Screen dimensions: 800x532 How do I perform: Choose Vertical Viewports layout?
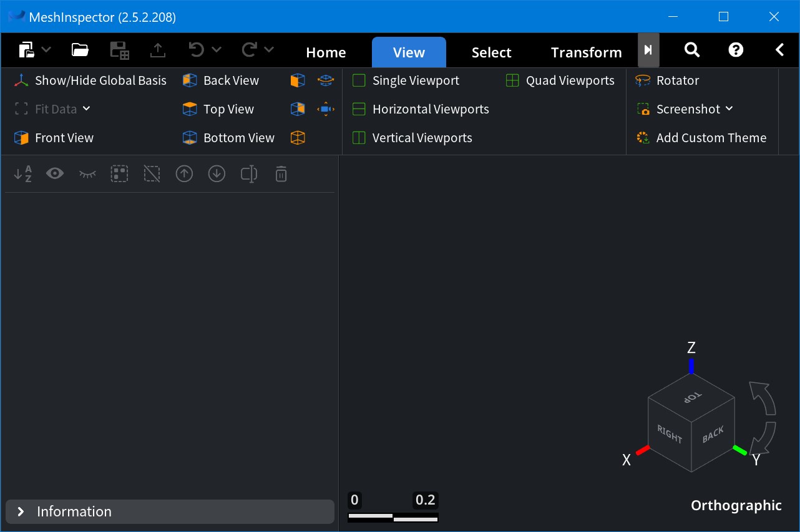412,138
